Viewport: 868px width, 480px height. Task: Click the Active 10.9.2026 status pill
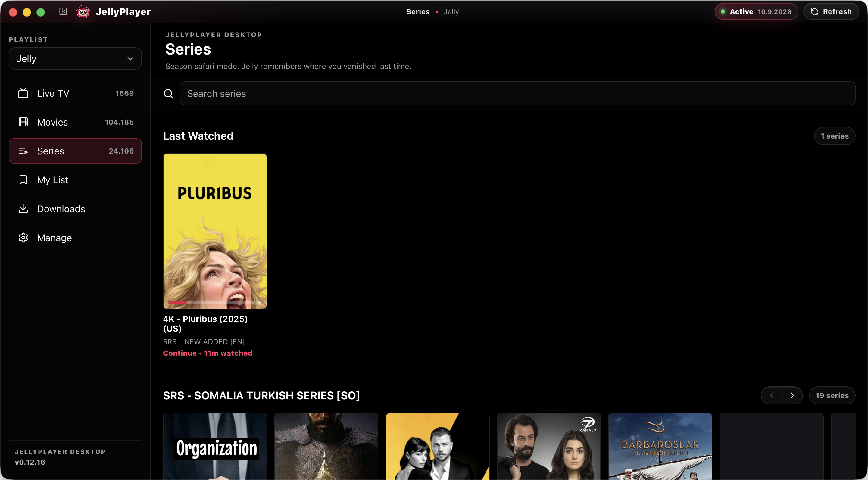(757, 12)
